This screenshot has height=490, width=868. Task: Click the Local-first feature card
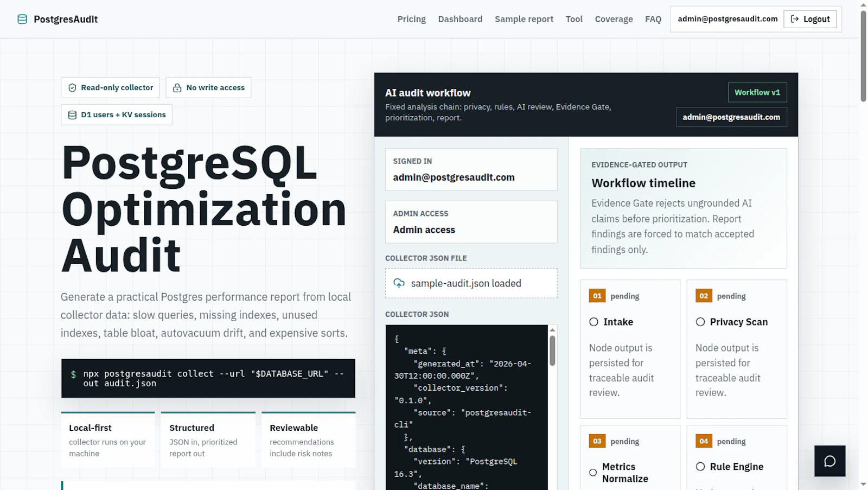coord(108,440)
